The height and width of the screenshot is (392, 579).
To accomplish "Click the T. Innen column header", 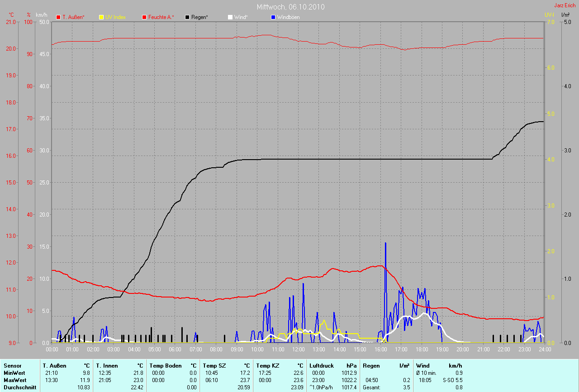I will [107, 365].
